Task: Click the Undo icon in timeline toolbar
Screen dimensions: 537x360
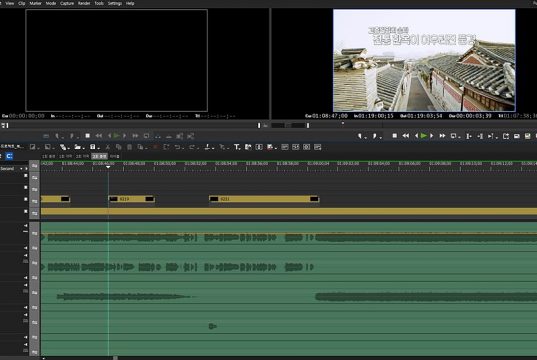Action: click(x=177, y=147)
